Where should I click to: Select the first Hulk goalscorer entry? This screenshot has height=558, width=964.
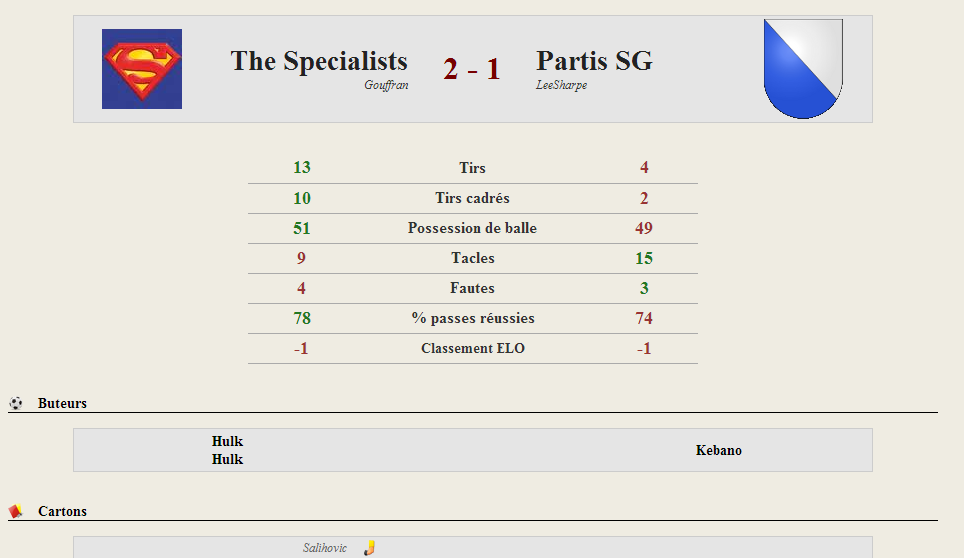click(x=227, y=441)
